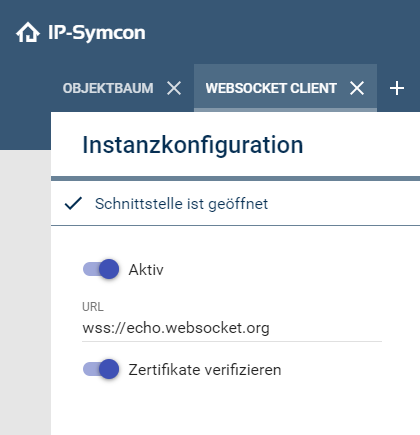Screen dimensions: 420x435
Task: Click the gray side panel beside the form
Action: [x=25, y=292]
